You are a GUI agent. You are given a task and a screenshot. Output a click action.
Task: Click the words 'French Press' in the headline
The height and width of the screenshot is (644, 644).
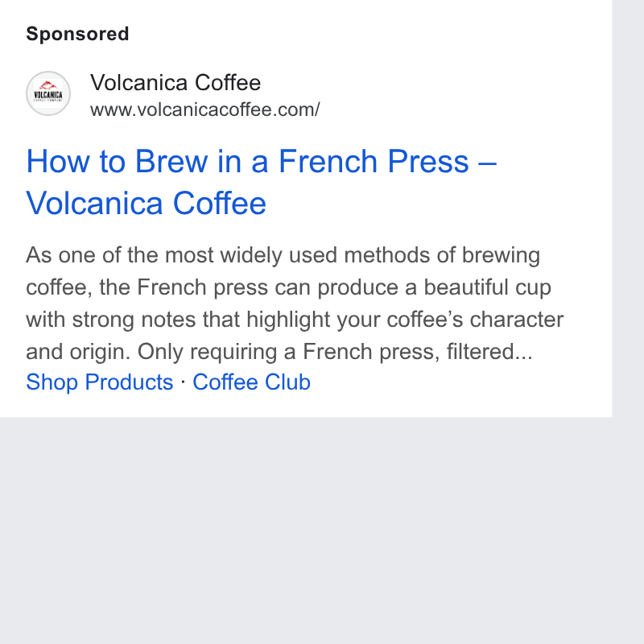[x=374, y=162]
